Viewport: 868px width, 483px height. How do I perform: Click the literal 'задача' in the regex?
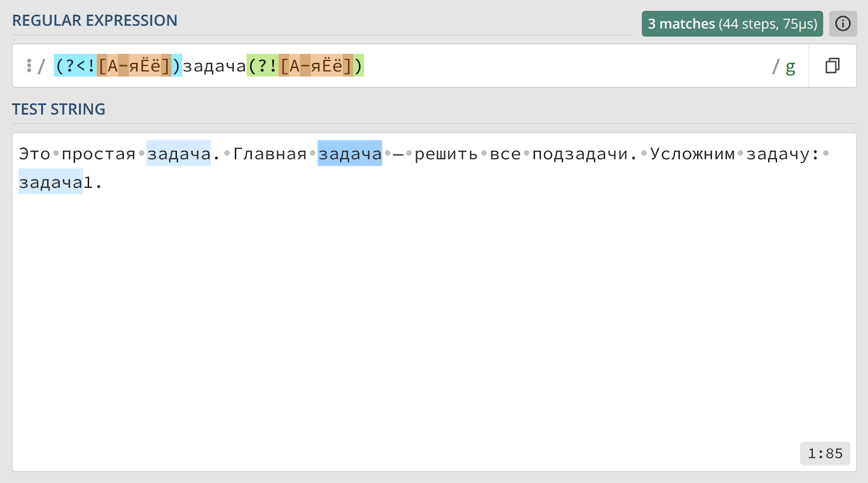pos(214,66)
